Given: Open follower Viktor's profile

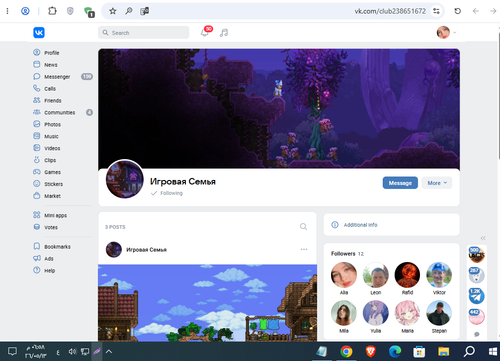Looking at the screenshot, I should [x=439, y=275].
